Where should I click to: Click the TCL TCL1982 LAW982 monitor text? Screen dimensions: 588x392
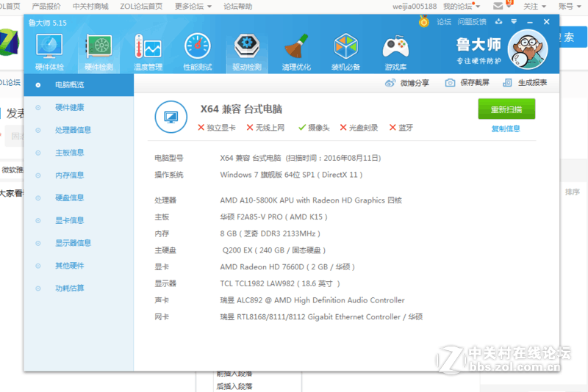coord(280,284)
